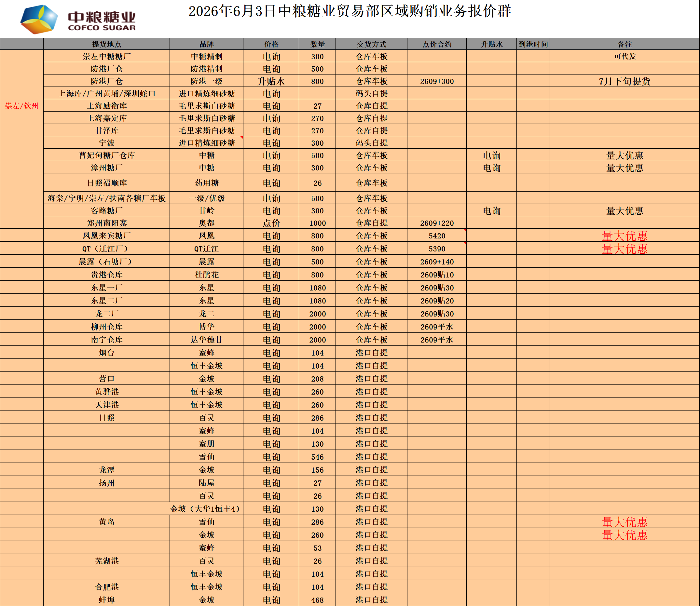
Task: Select the 龙二厂 location cell
Action: (106, 314)
